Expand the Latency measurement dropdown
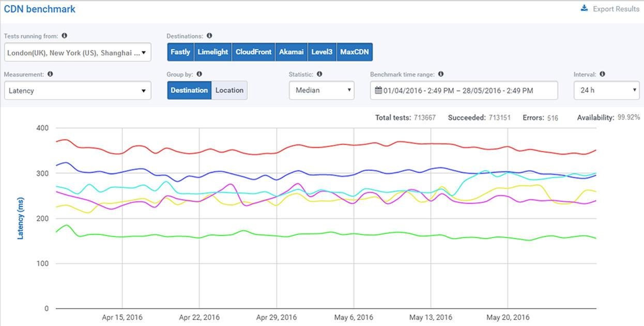This screenshot has width=644, height=326. [78, 91]
